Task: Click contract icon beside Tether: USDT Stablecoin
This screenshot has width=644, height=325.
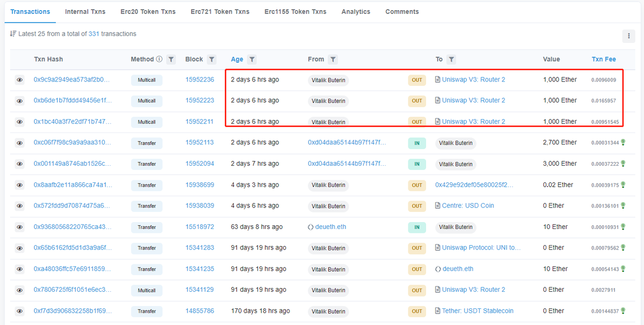Action: [x=438, y=311]
